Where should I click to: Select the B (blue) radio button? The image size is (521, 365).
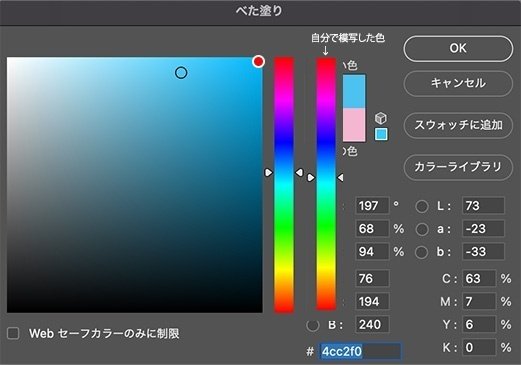click(x=313, y=325)
